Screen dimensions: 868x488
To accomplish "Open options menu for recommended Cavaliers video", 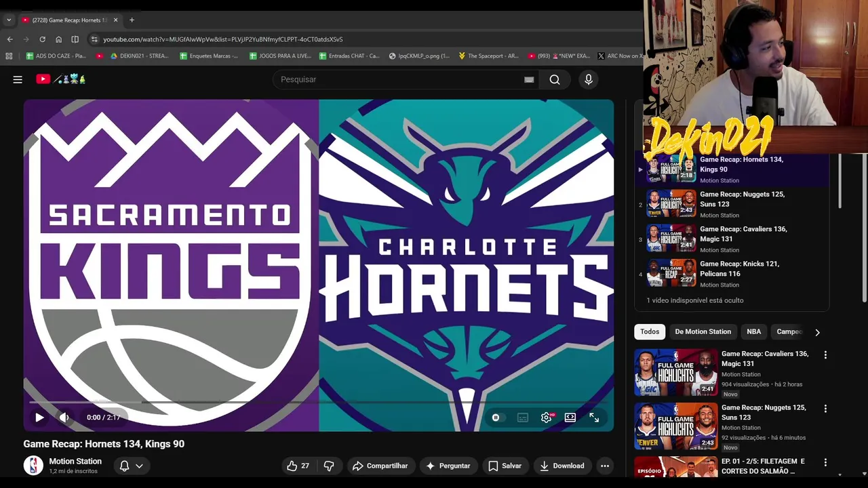I will coord(825,355).
